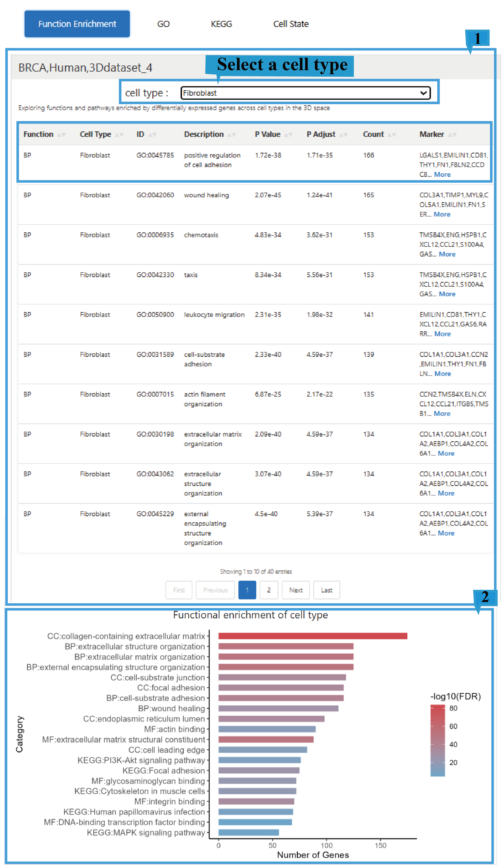Screen dimensions: 504x868
Task: Click the ID column sort icon
Action: [x=152, y=135]
